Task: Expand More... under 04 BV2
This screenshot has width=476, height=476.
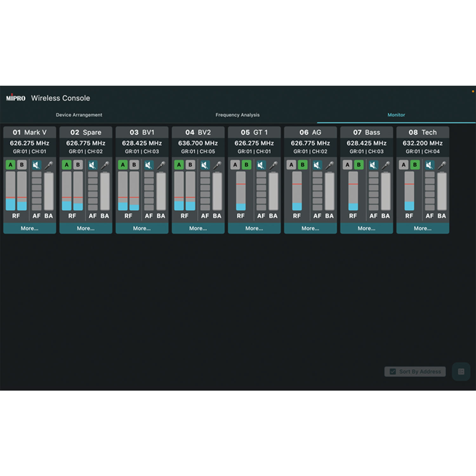Action: (198, 228)
